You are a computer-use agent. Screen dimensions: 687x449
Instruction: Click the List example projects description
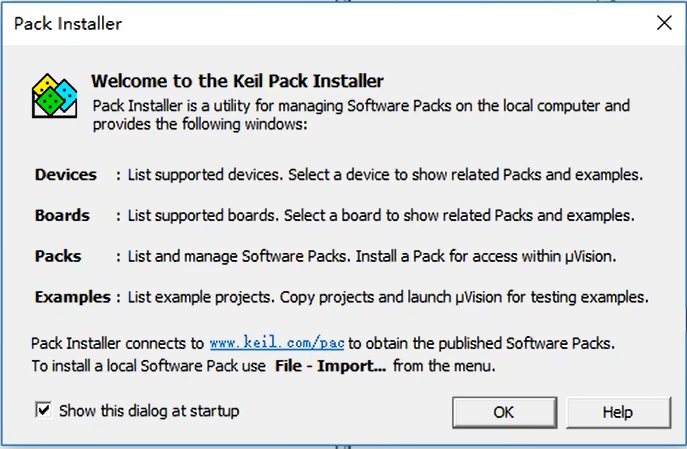coord(388,297)
